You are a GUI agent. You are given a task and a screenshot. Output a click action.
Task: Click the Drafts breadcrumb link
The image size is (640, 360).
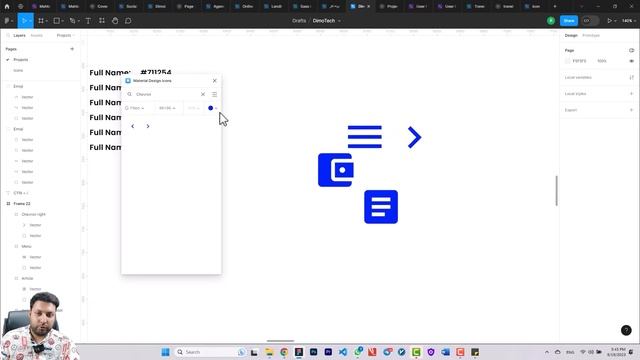(x=299, y=20)
